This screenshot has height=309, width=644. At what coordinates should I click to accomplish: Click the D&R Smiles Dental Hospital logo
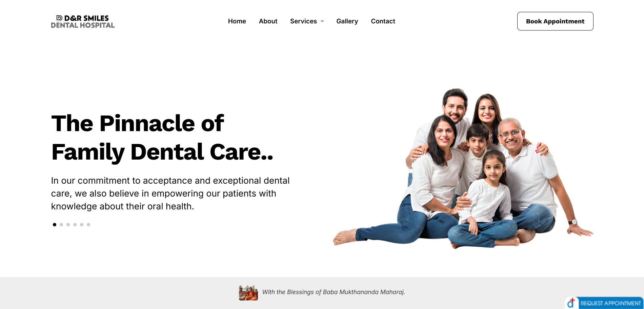(x=83, y=21)
